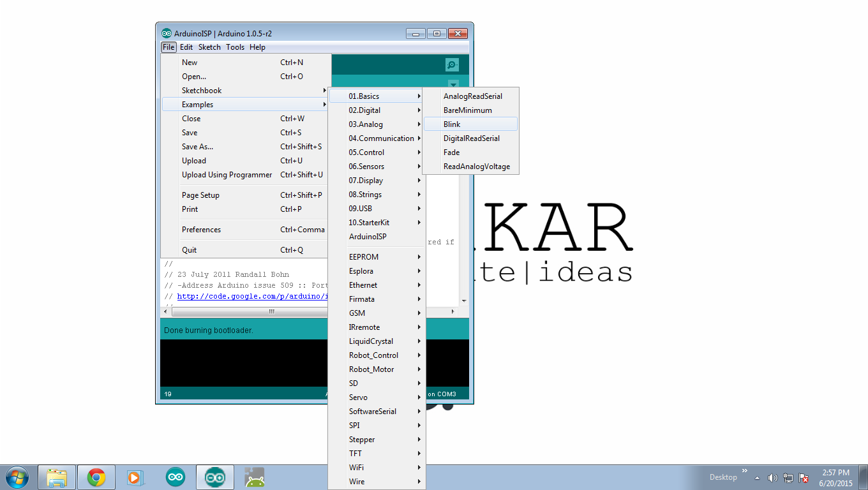The height and width of the screenshot is (490, 868).
Task: Expand the Examples submenu
Action: (246, 105)
